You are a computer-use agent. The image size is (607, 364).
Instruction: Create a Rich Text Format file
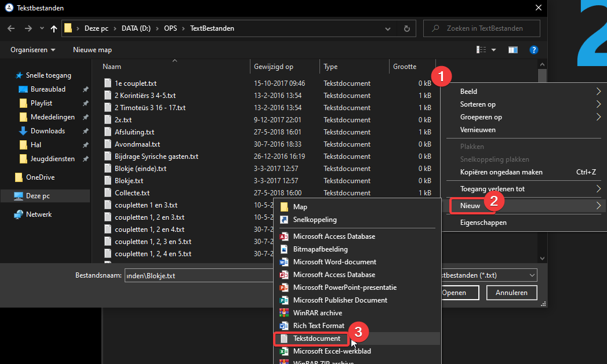point(357,326)
